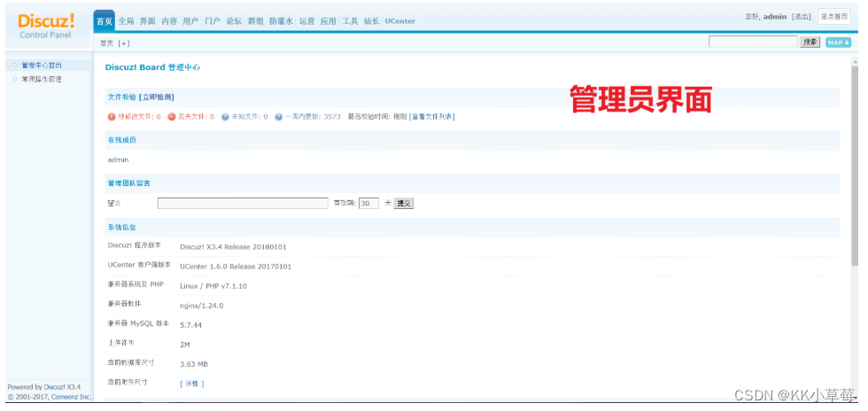
Task: Open the 门户 menu tab
Action: click(212, 21)
